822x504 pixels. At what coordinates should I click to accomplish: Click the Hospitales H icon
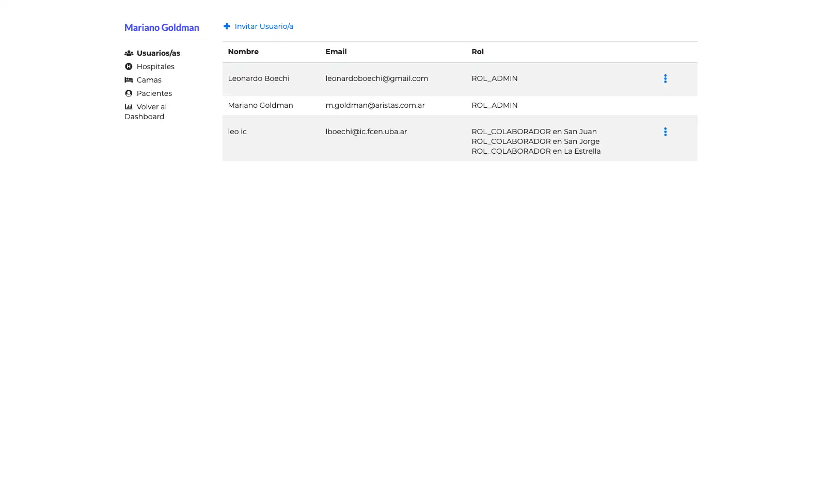[x=129, y=67]
